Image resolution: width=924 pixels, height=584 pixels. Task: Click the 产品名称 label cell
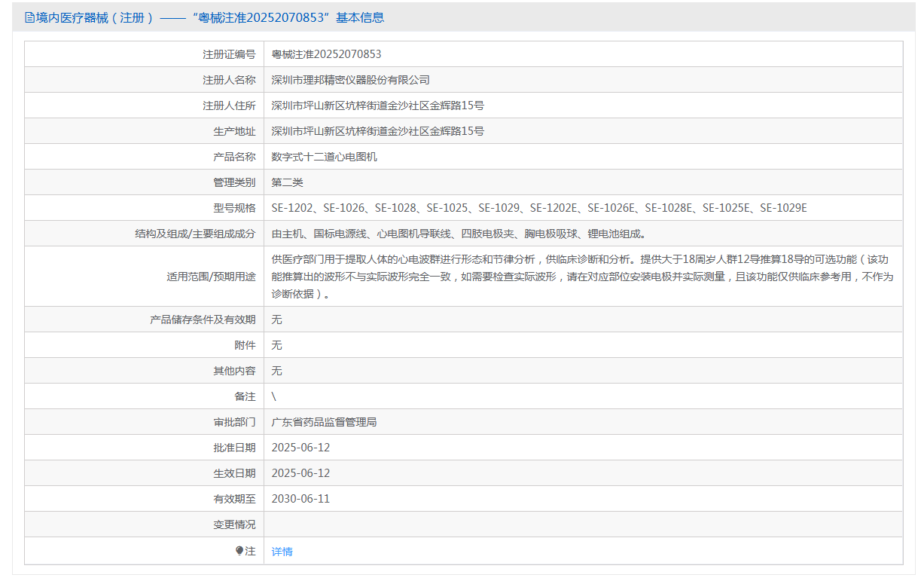coord(144,157)
